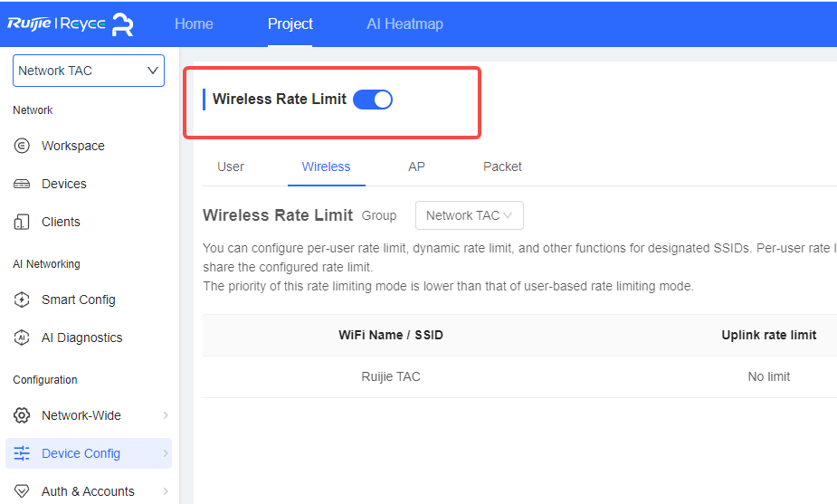Image resolution: width=837 pixels, height=504 pixels.
Task: Open the Network TAC project dropdown in sidebar
Action: coord(88,71)
